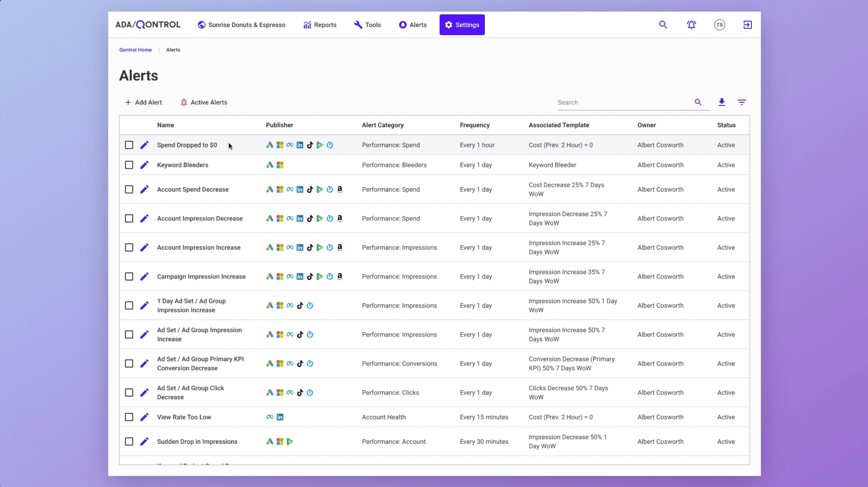
Task: Go to the Qontrol Home breadcrumb link
Action: click(x=135, y=50)
